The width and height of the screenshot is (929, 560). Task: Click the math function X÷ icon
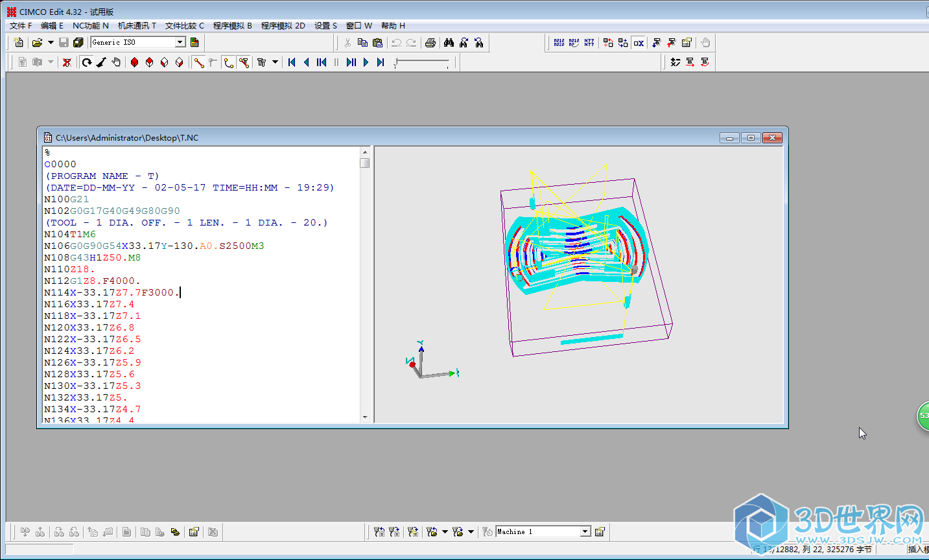[x=676, y=62]
